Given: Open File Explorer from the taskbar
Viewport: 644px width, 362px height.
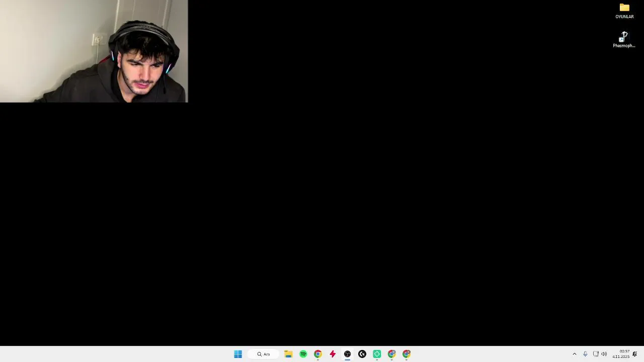Looking at the screenshot, I should pos(288,354).
